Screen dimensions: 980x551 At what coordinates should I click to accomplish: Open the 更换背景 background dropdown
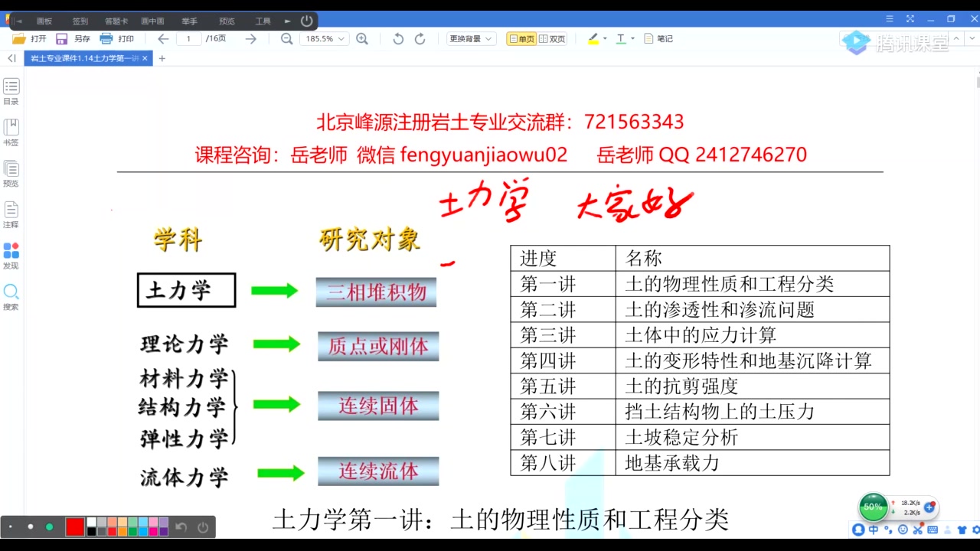pyautogui.click(x=470, y=38)
